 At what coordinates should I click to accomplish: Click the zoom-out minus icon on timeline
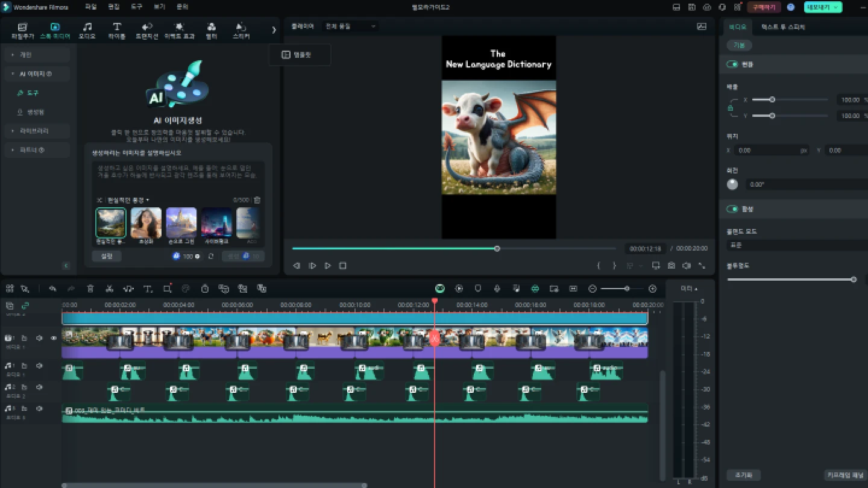tap(593, 289)
